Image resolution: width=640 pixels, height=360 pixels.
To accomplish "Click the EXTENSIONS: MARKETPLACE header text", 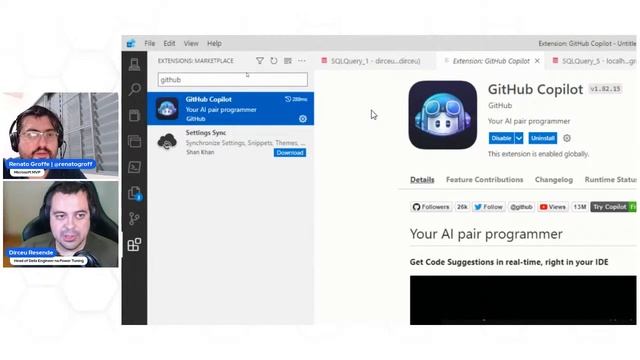I will pos(196,61).
